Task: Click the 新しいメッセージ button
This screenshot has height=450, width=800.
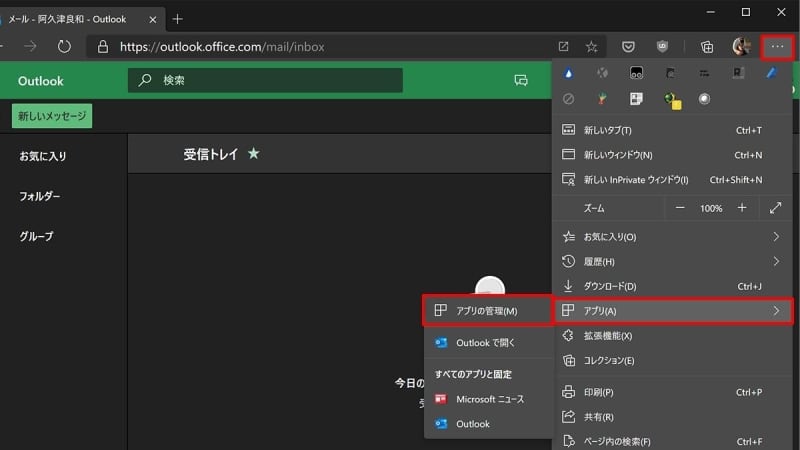Action: coord(52,116)
